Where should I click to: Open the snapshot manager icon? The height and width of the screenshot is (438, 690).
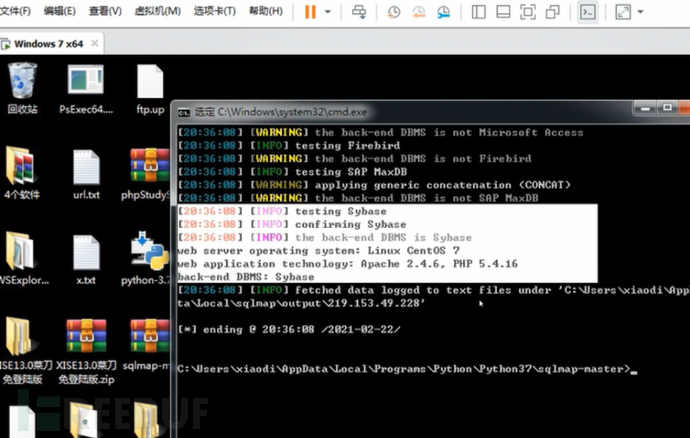point(444,12)
